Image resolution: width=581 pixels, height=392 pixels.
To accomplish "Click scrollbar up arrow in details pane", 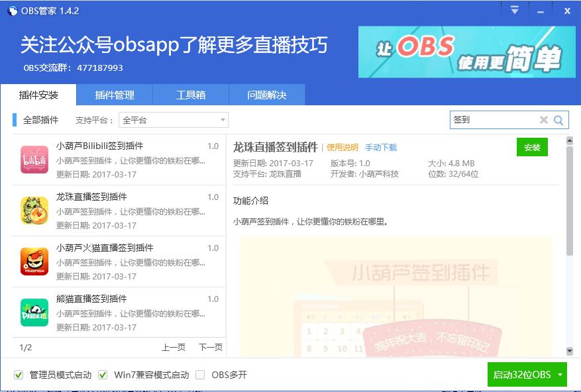I will point(570,140).
